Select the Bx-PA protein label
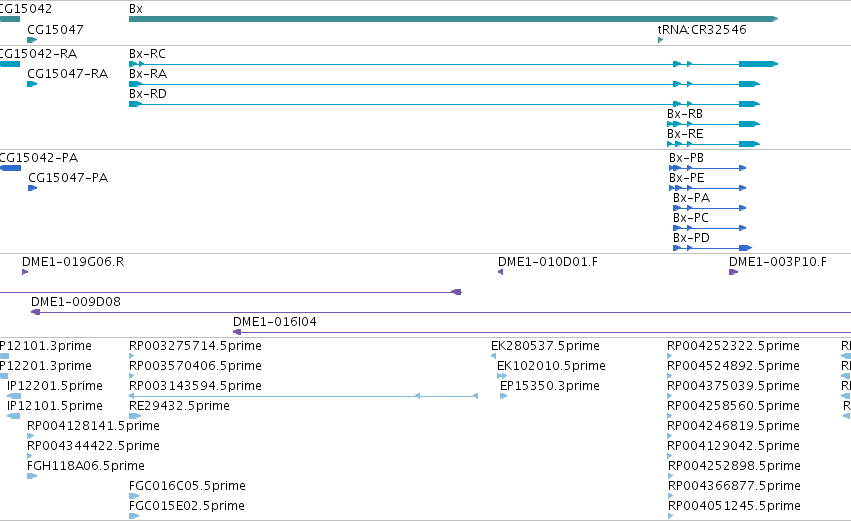This screenshot has height=521, width=851. (691, 198)
